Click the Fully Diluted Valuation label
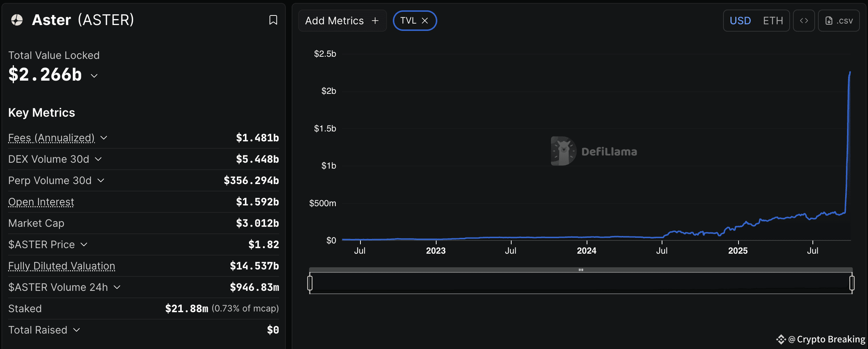 [x=62, y=266]
